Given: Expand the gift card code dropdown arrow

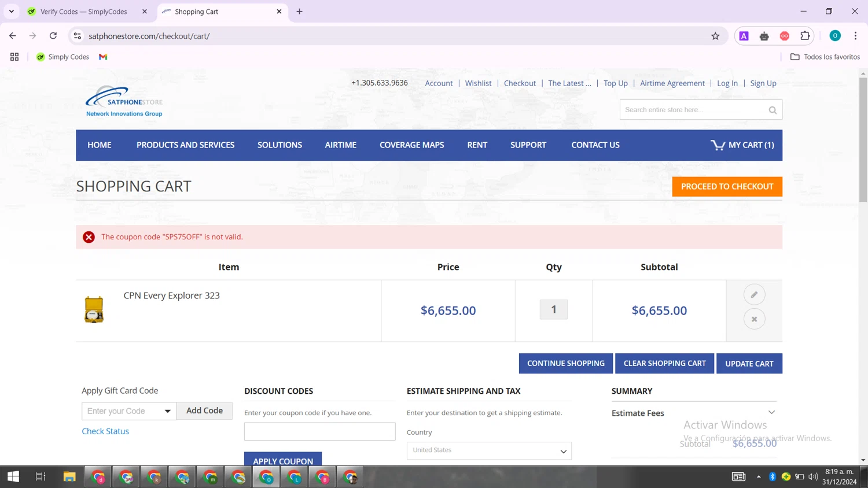Looking at the screenshot, I should 167,411.
